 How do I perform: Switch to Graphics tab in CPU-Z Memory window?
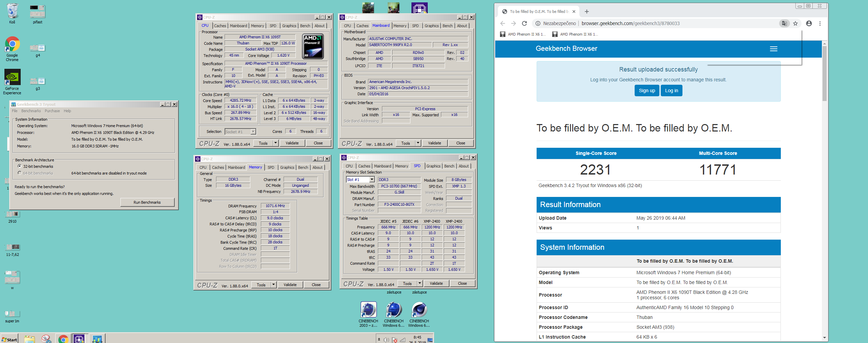(x=287, y=167)
